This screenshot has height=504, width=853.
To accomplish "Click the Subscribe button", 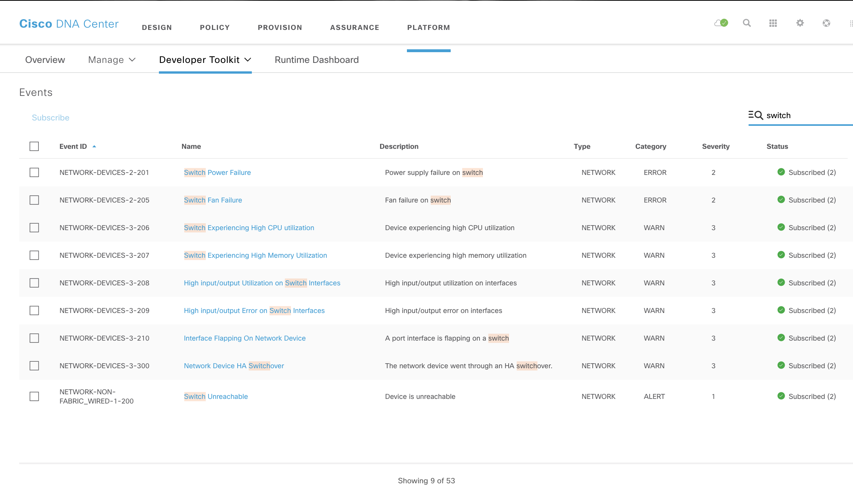I will pos(50,117).
